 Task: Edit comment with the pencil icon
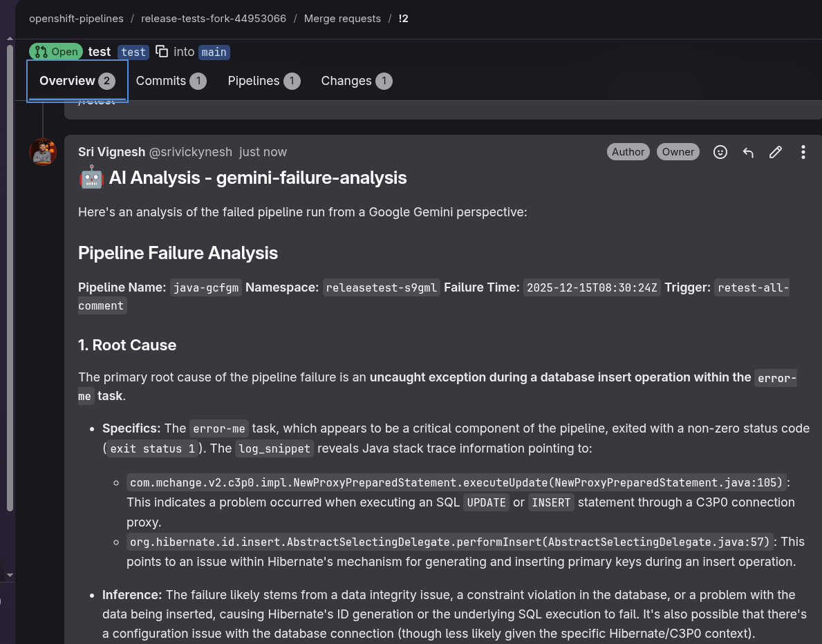pyautogui.click(x=776, y=152)
